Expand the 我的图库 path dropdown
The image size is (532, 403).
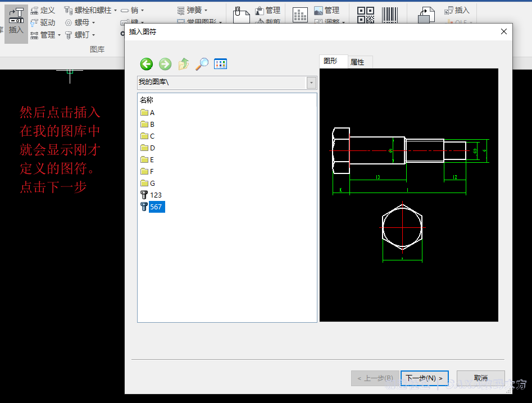[311, 83]
